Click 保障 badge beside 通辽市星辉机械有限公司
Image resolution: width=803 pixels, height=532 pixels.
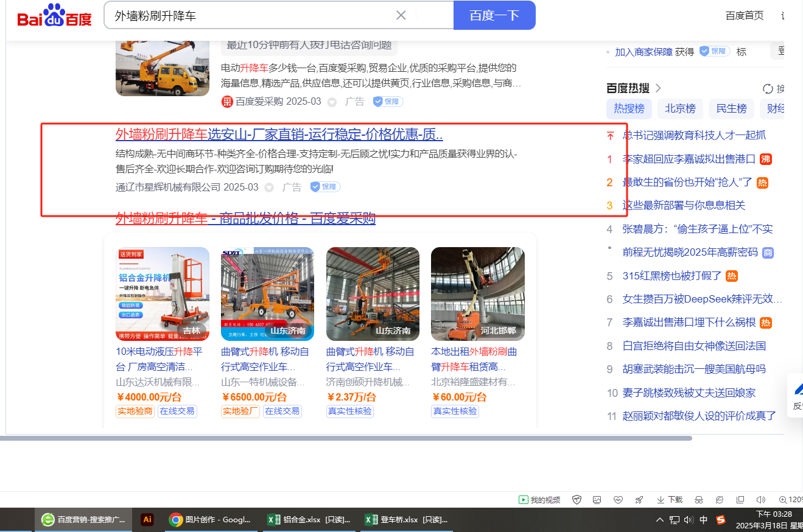[x=325, y=187]
